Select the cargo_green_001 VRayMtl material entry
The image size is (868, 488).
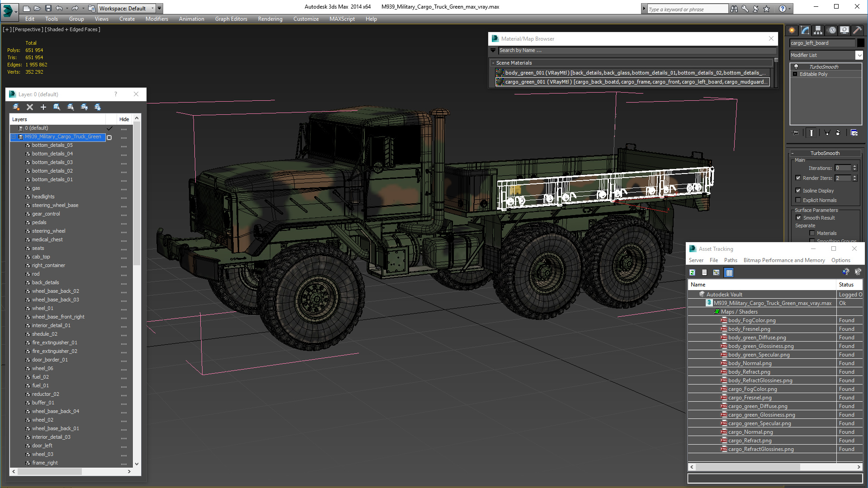[633, 82]
